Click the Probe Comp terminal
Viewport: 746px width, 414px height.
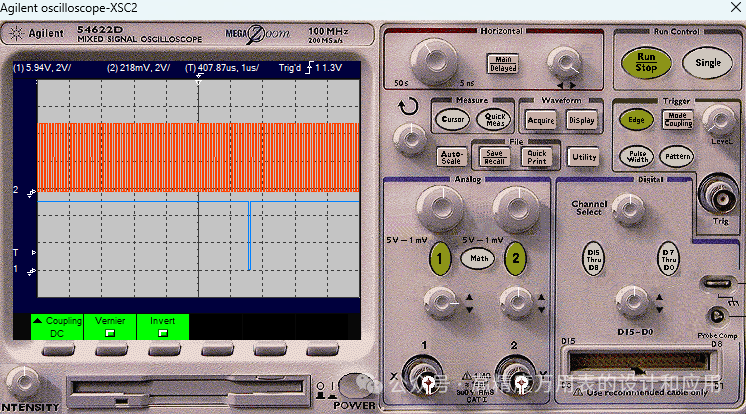(x=717, y=316)
